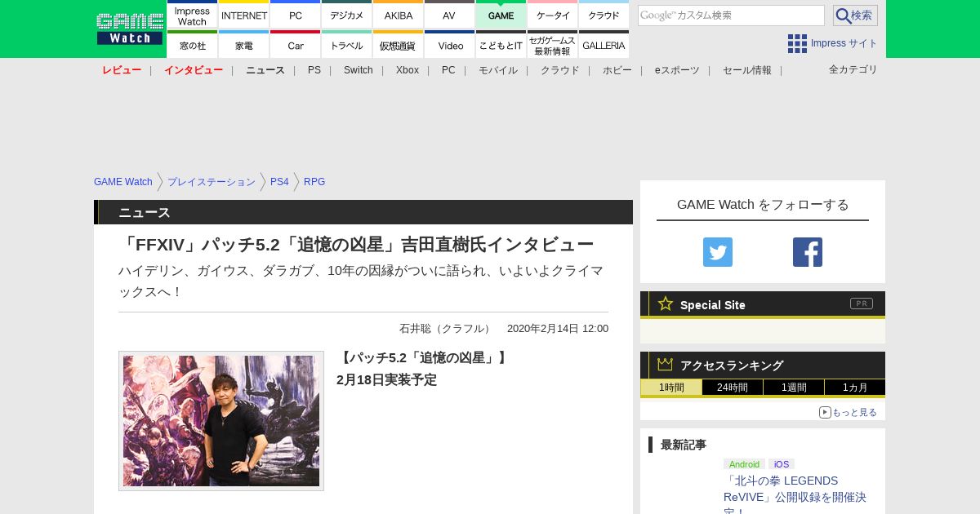This screenshot has width=980, height=514.
Task: Go to PS4 breadcrumb link
Action: click(279, 182)
